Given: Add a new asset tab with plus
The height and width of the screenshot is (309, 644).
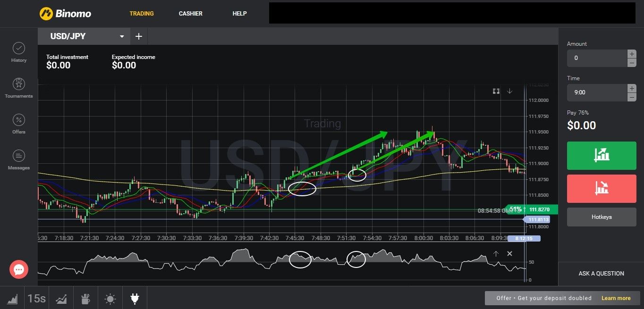Looking at the screenshot, I should click(x=139, y=36).
